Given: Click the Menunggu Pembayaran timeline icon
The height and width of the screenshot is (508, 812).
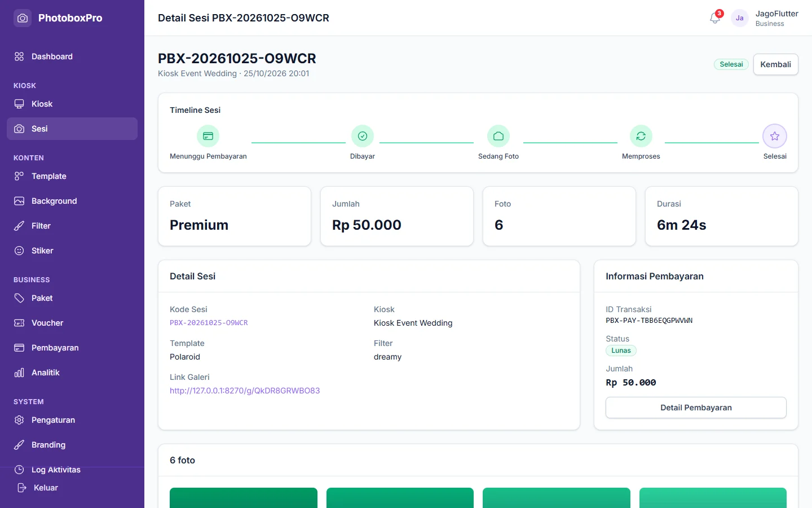Looking at the screenshot, I should pos(208,136).
